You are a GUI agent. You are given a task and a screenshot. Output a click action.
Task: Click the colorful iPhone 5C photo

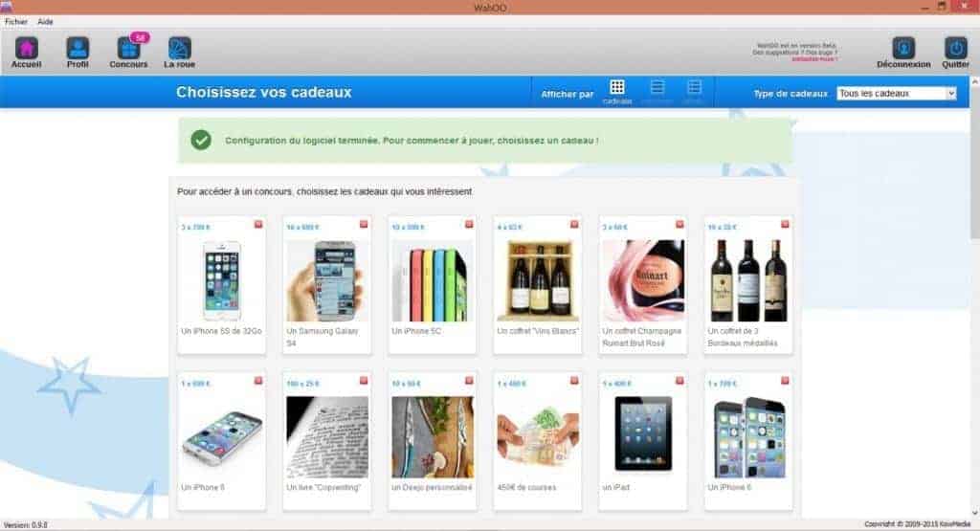[432, 280]
